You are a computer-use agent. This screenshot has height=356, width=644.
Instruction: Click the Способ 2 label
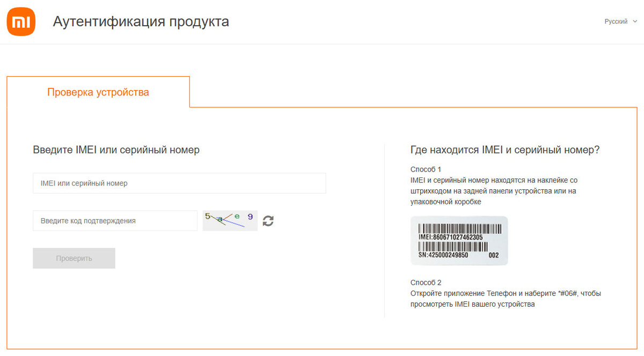tap(426, 283)
